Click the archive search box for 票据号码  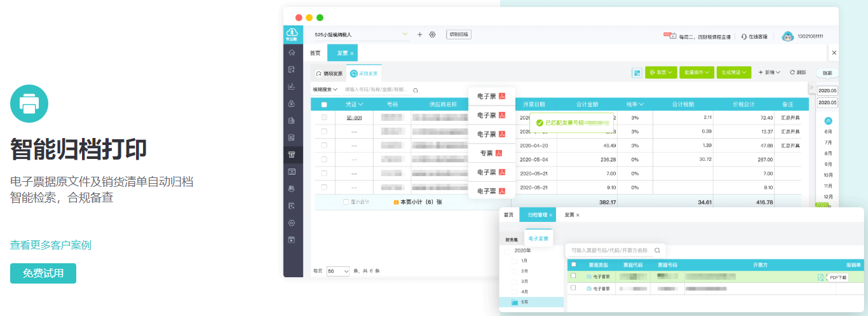click(609, 251)
